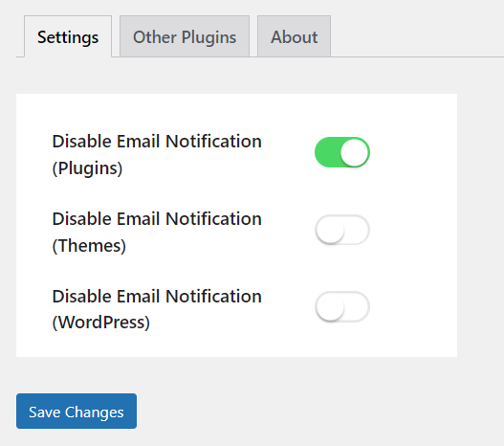Image resolution: width=504 pixels, height=446 pixels.
Task: Click the green track of the Plugins switch
Action: (326, 152)
